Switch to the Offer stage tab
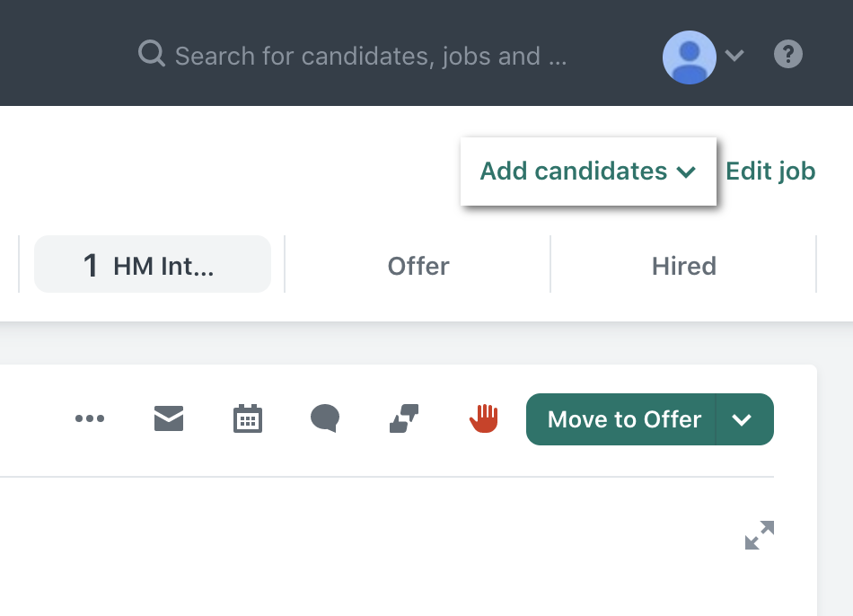The width and height of the screenshot is (853, 616). tap(418, 266)
